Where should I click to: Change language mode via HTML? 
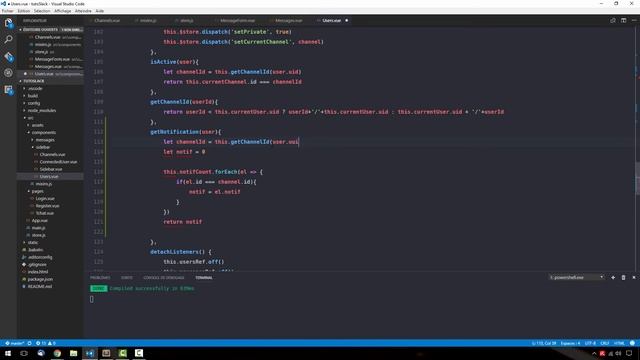(x=619, y=343)
